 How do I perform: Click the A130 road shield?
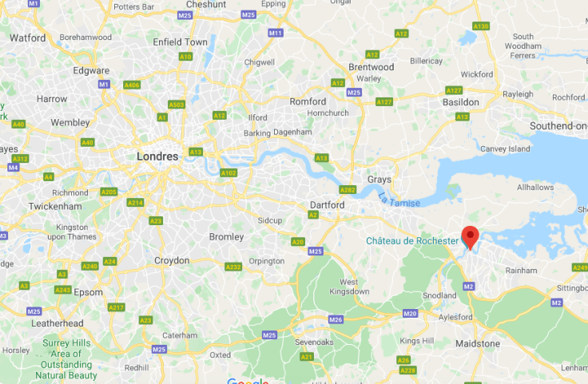(481, 26)
